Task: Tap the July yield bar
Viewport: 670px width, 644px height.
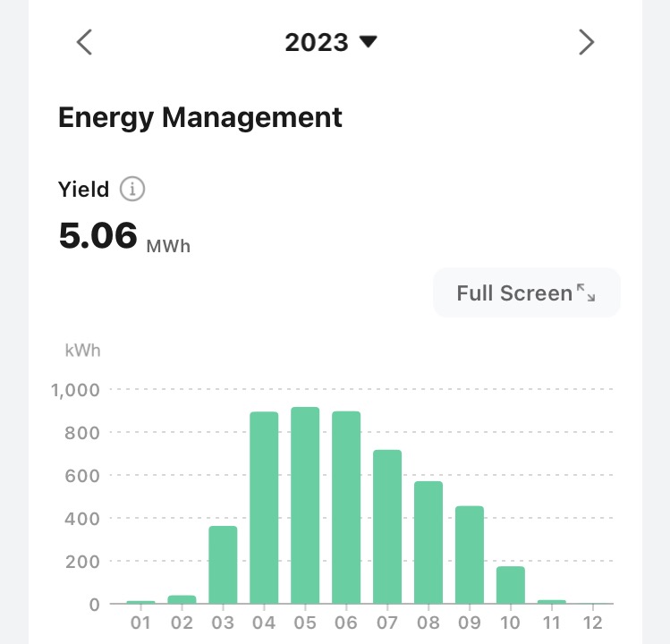Action: (x=387, y=527)
